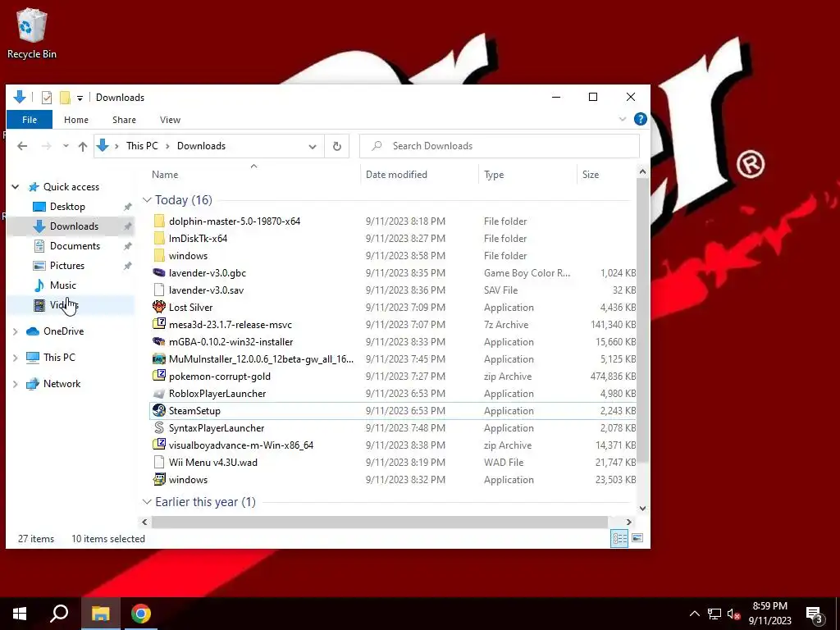Switch to the Home ribbon tab
This screenshot has height=630, width=840.
pyautogui.click(x=76, y=120)
